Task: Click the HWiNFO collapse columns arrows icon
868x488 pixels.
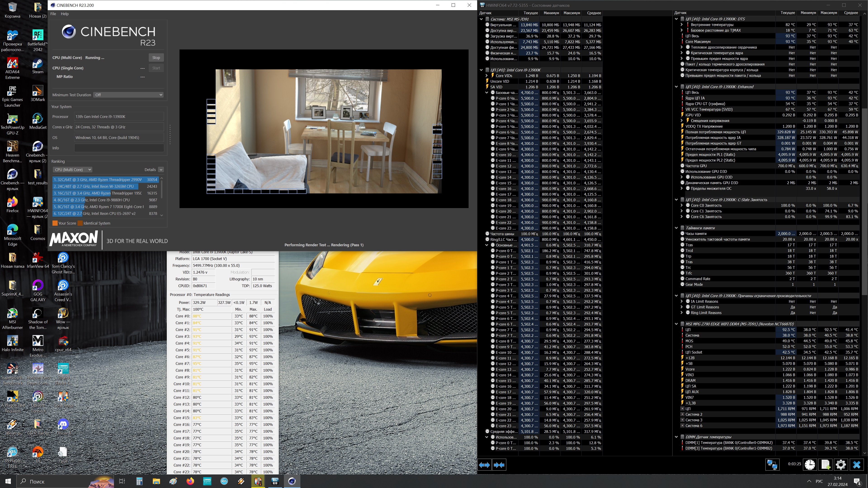Action: click(x=499, y=465)
